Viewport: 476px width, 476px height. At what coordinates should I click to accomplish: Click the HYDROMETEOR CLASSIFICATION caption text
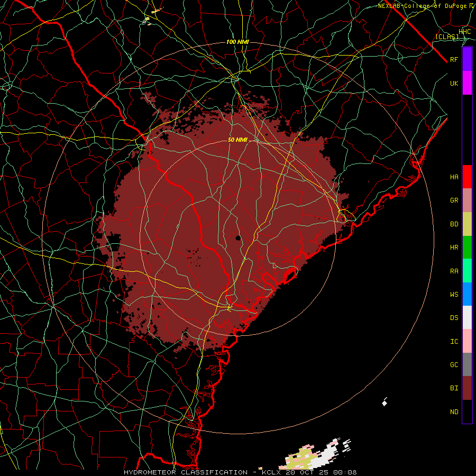(186, 472)
